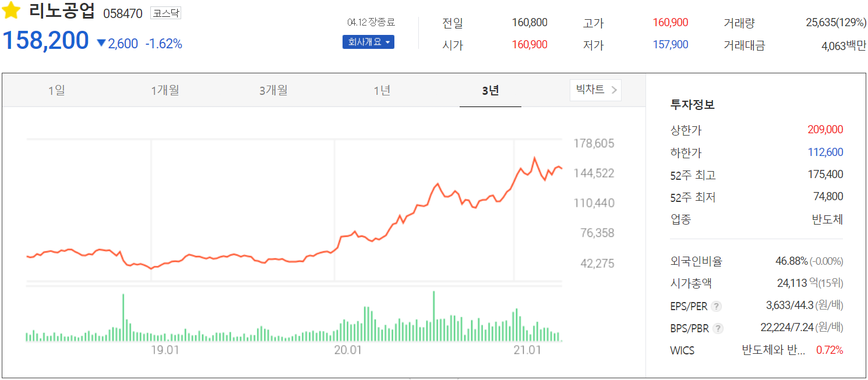The image size is (868, 380).
Task: Click the BPS/PBR value 22,224/7.24
Action: [x=786, y=328]
